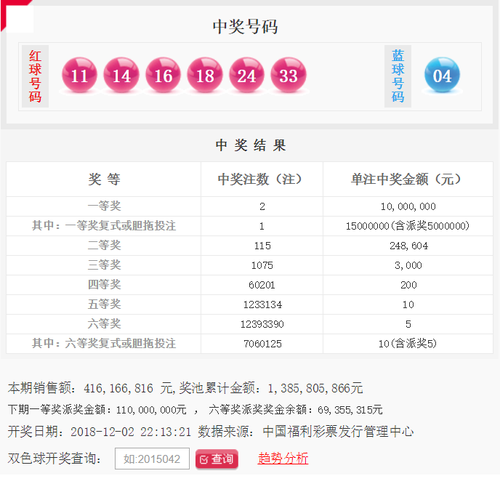Click the 中奖结果 heading
The width and height of the screenshot is (500, 484).
coord(250,145)
